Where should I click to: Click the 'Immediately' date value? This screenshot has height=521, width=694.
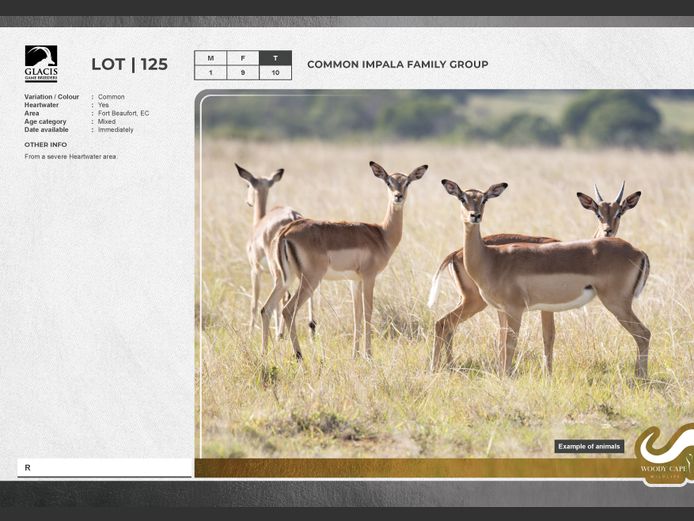pyautogui.click(x=116, y=130)
